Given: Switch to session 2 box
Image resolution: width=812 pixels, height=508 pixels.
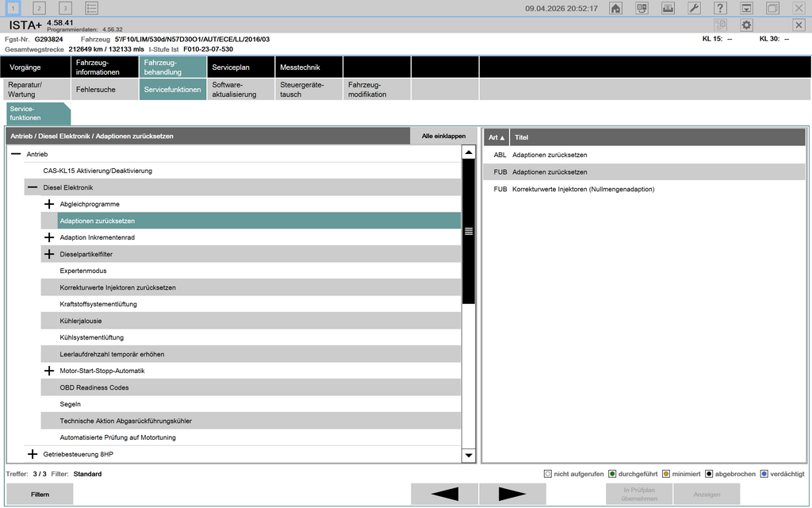Looking at the screenshot, I should tap(40, 8).
